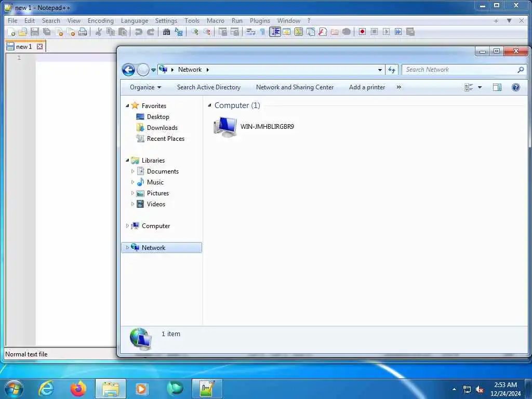Select the WIN-JMHBLIRGBR9 computer item

pos(254,127)
